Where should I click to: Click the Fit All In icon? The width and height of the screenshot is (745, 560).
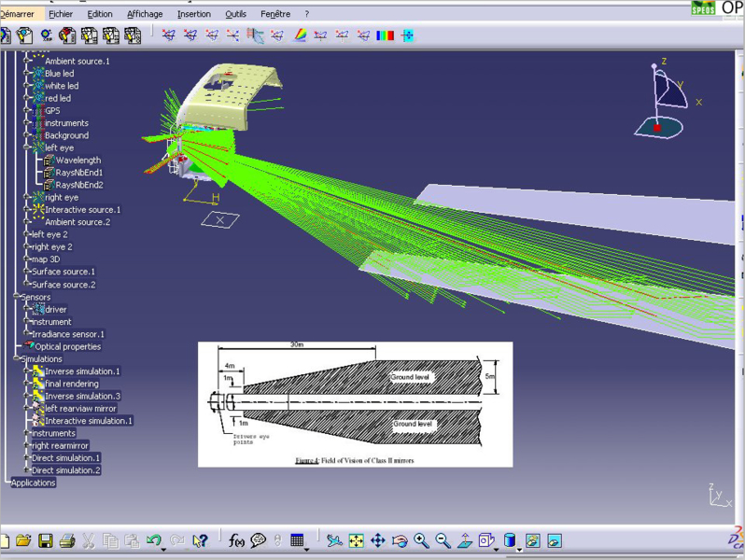point(356,540)
